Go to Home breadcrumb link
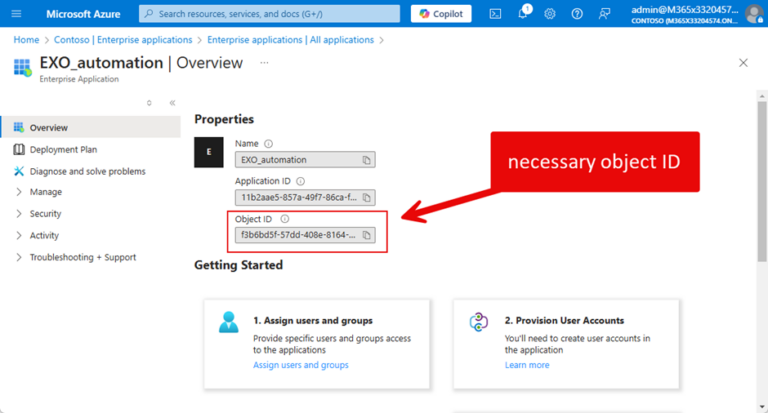The width and height of the screenshot is (768, 413). (26, 40)
